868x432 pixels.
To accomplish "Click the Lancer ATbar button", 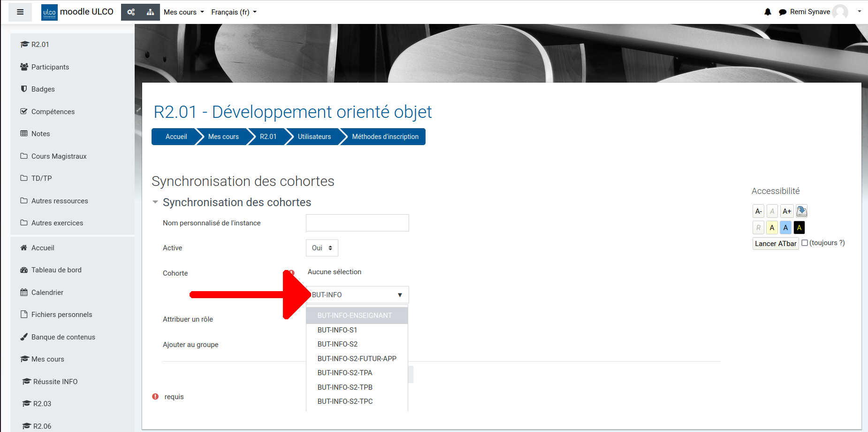I will (775, 243).
